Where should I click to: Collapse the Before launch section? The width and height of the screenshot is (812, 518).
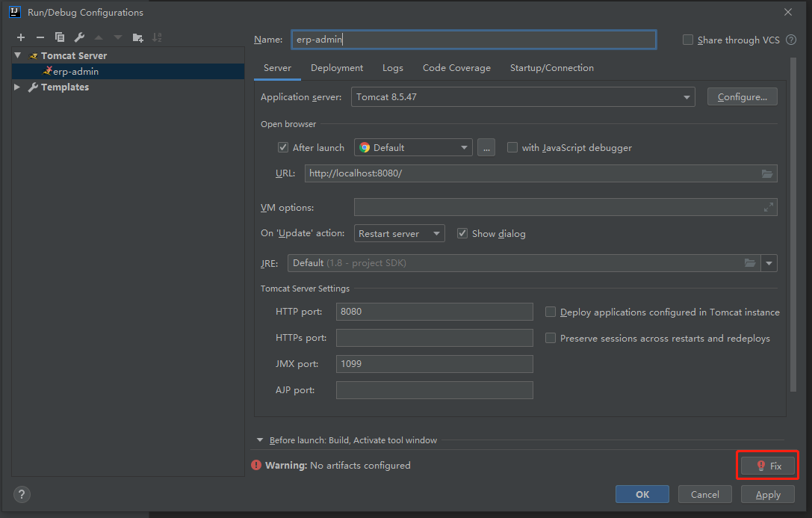pyautogui.click(x=260, y=440)
